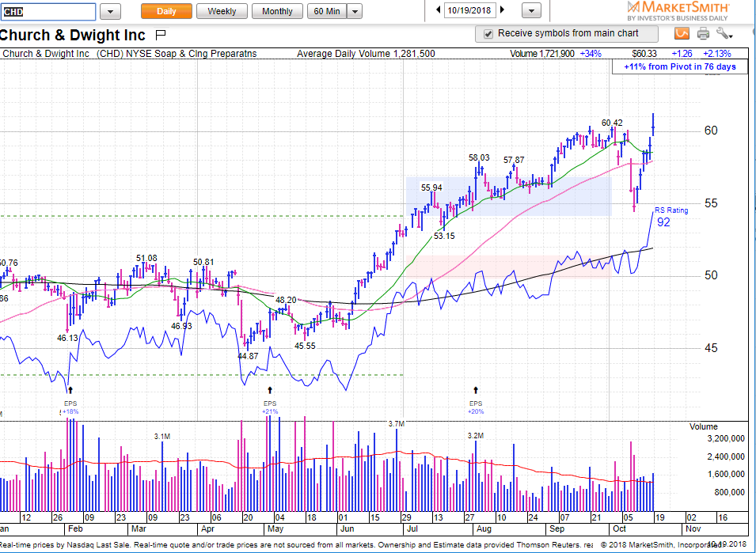Click the Jul month label on time axis
Viewport: 756px width, 553px height.
click(x=412, y=529)
